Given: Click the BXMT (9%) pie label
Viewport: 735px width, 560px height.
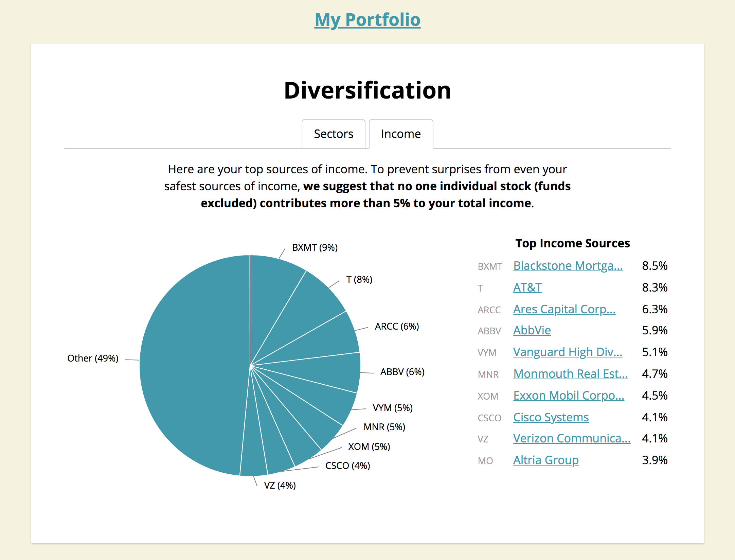Looking at the screenshot, I should [x=315, y=247].
